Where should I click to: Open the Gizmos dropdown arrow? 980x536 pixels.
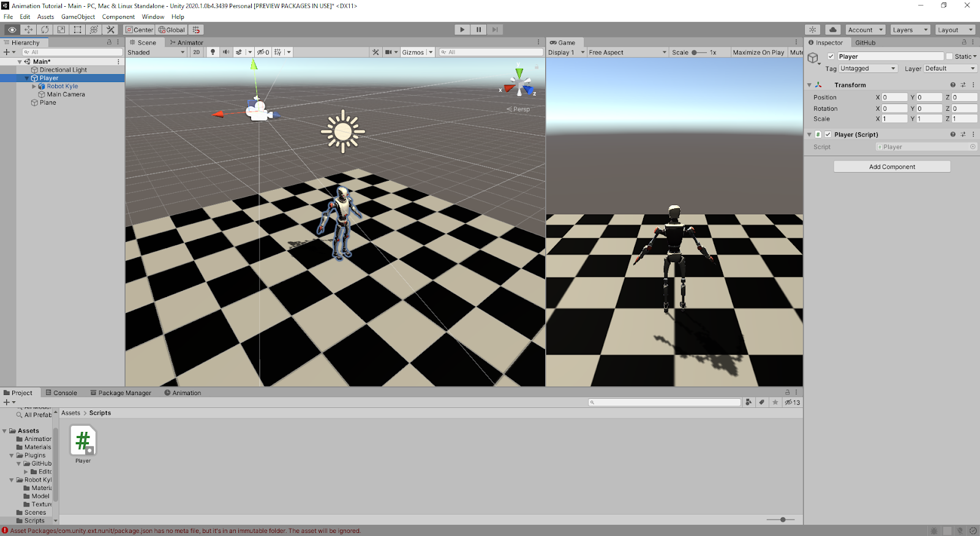tap(431, 52)
